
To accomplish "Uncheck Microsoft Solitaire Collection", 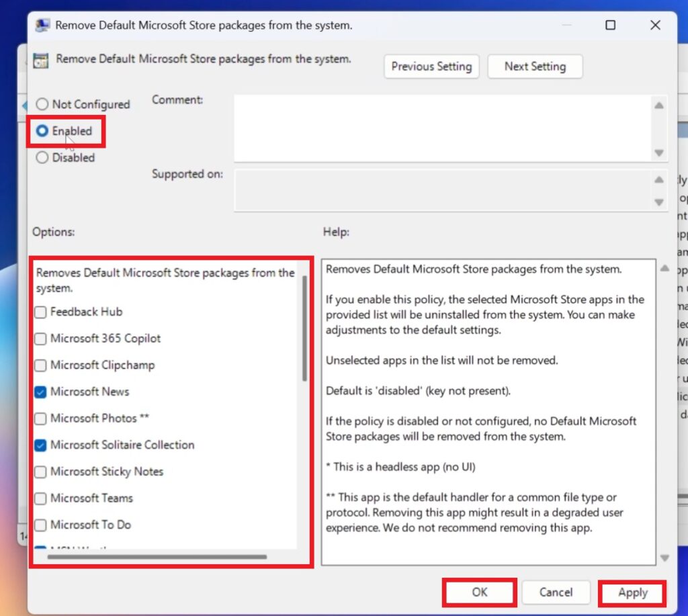I will pyautogui.click(x=41, y=445).
